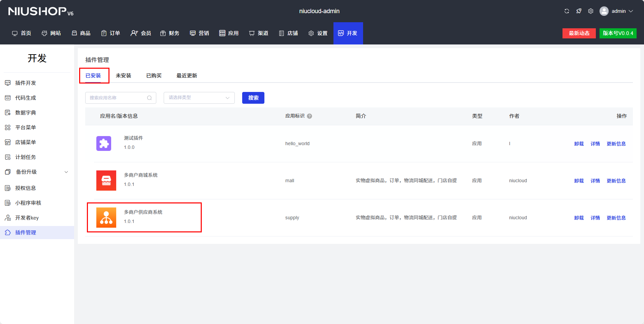Click the refresh icon in top header
This screenshot has width=644, height=324.
tap(567, 11)
